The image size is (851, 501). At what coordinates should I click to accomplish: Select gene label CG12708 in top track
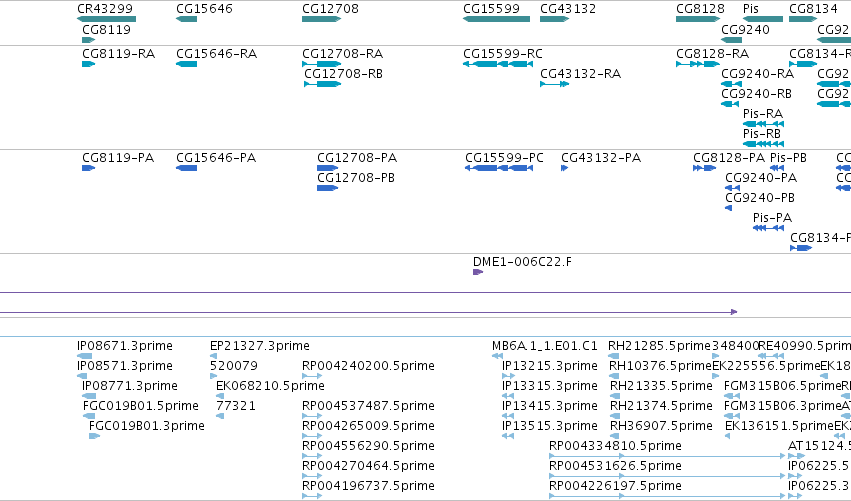point(330,9)
